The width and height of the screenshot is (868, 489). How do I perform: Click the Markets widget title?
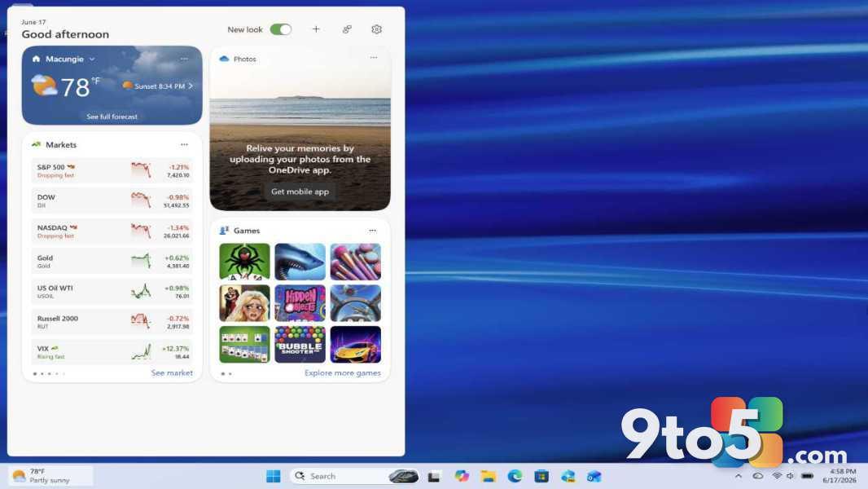pos(61,144)
